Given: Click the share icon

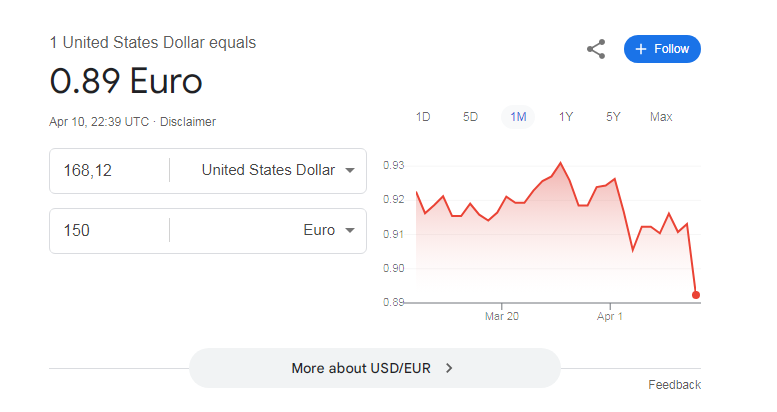Looking at the screenshot, I should pos(596,49).
